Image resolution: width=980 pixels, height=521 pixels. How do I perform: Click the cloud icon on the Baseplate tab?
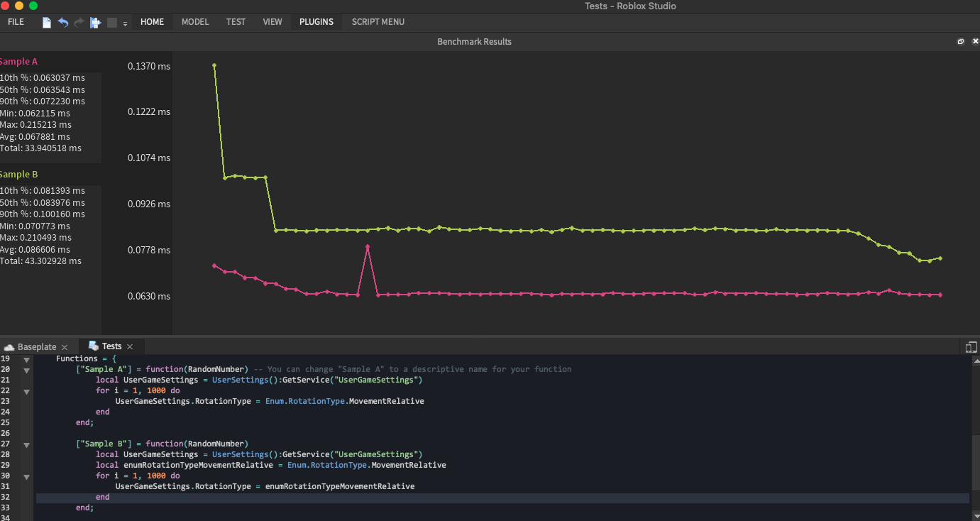(x=9, y=346)
